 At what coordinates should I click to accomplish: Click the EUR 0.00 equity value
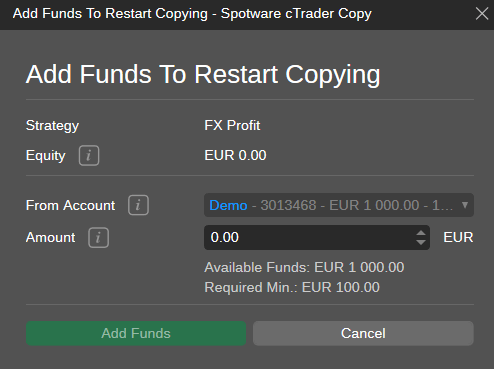[235, 155]
